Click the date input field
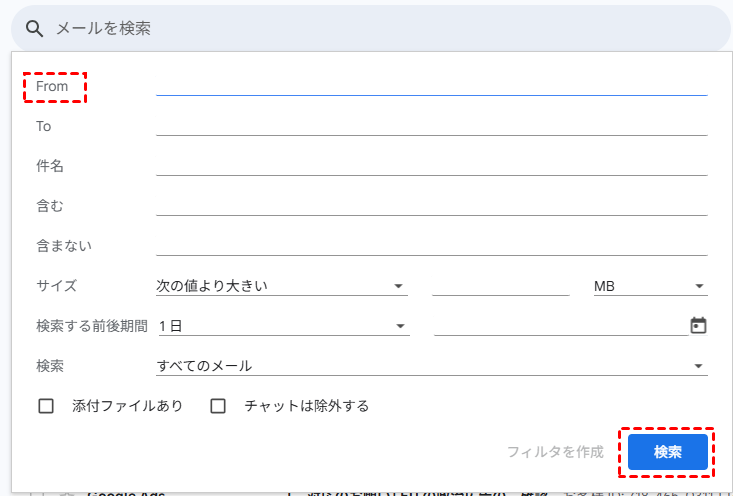Screen dimensions: 733x496 point(560,326)
